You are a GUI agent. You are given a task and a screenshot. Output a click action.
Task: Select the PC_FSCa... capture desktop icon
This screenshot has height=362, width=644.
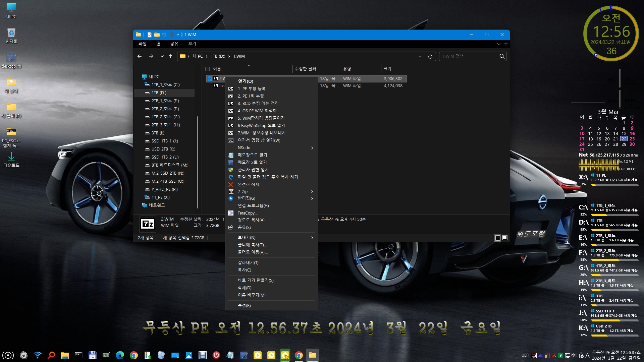(x=11, y=137)
